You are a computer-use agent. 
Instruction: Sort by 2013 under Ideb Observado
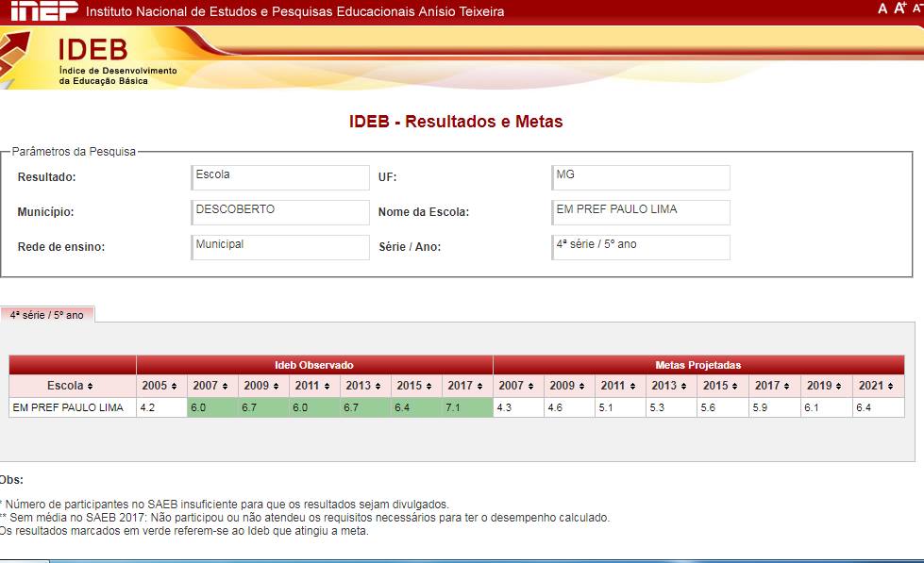[365, 386]
